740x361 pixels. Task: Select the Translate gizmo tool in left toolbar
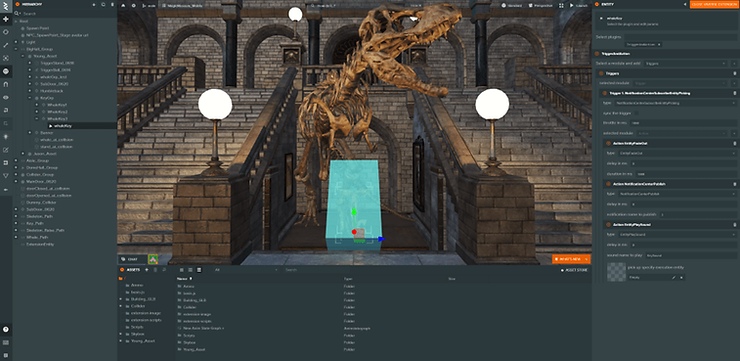[6, 19]
